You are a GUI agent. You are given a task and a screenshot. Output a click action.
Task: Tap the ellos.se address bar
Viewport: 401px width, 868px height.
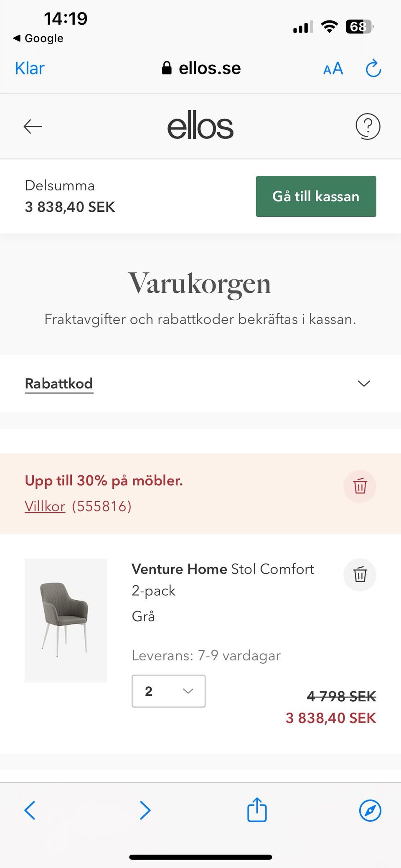[x=201, y=69]
